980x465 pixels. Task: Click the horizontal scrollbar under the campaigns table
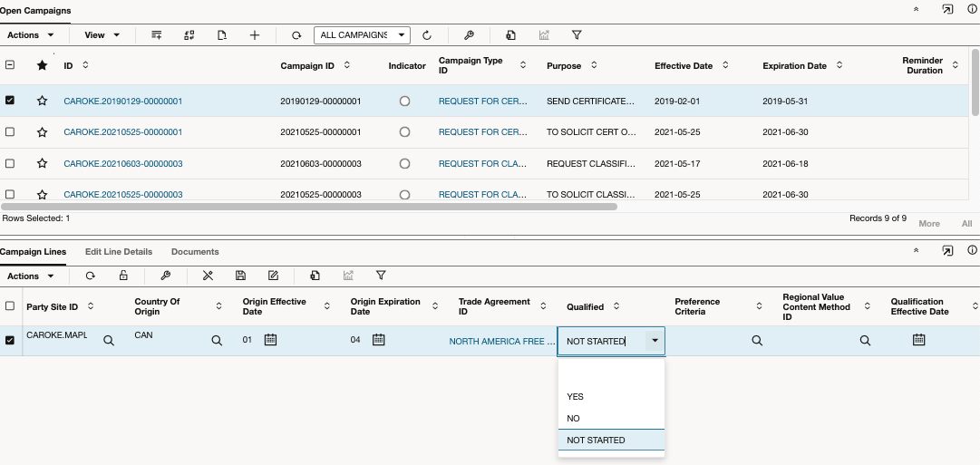pos(308,207)
